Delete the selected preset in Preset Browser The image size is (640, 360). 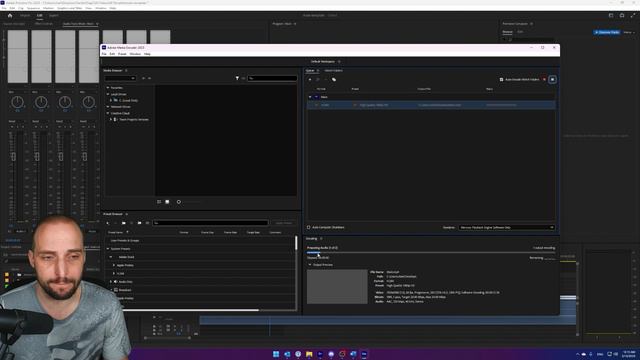tap(116, 223)
